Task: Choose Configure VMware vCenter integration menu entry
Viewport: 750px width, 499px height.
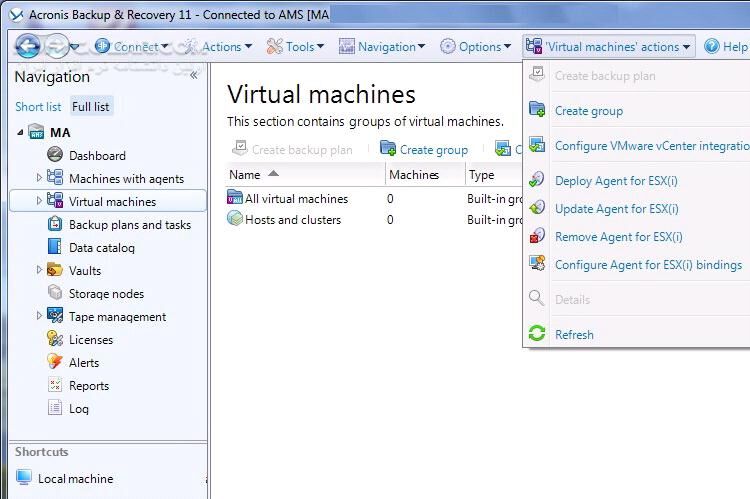Action: [650, 146]
